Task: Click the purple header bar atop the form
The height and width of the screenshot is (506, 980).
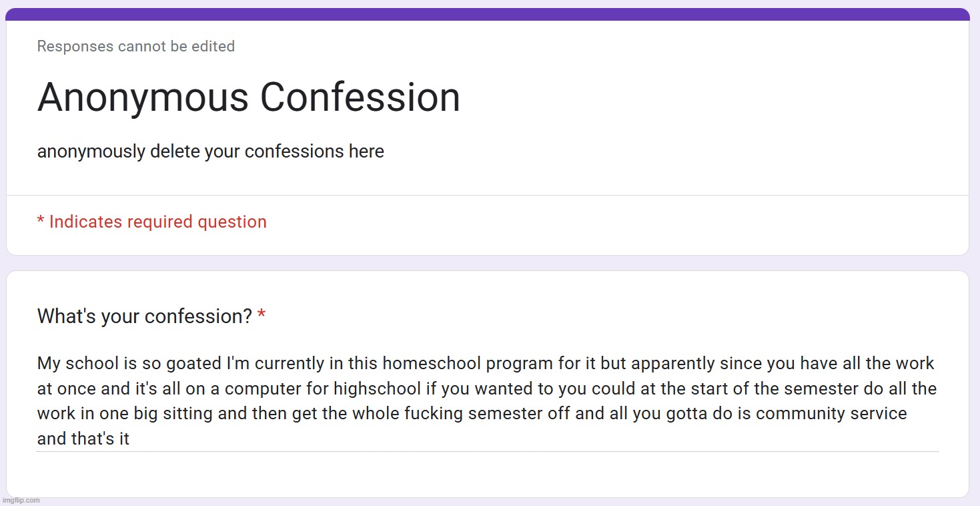Action: 487,14
